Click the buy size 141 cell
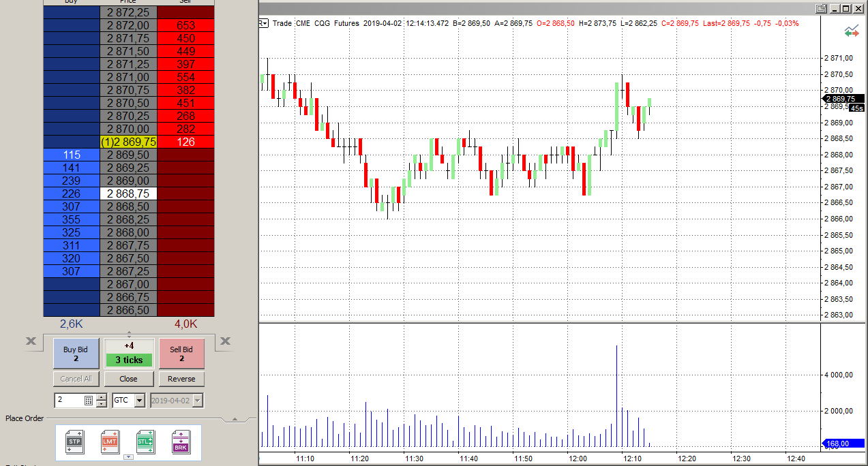Screen dimensions: 868x466 point(72,168)
